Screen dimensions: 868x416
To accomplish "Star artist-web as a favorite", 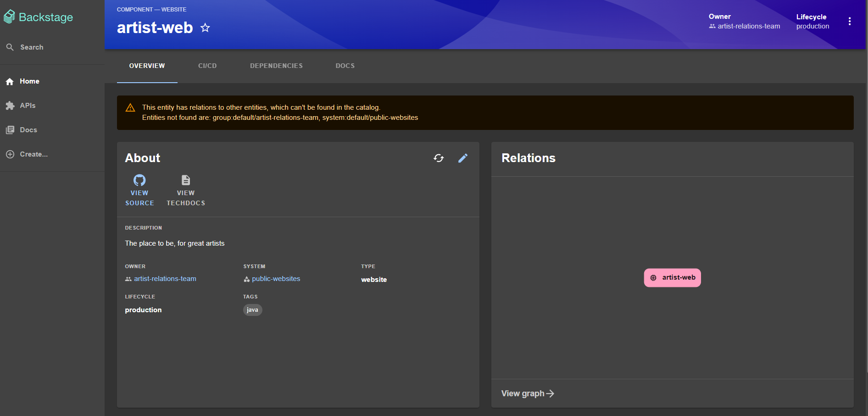I will pos(205,28).
